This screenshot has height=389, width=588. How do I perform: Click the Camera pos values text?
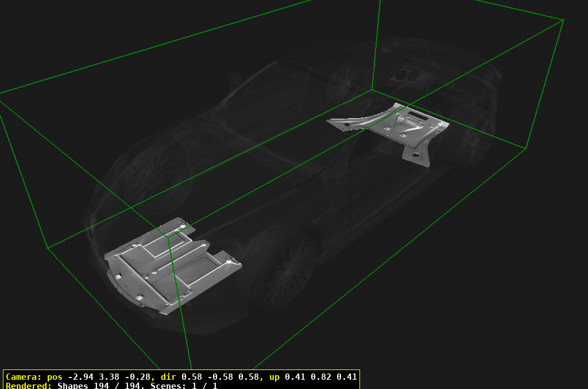coord(110,376)
